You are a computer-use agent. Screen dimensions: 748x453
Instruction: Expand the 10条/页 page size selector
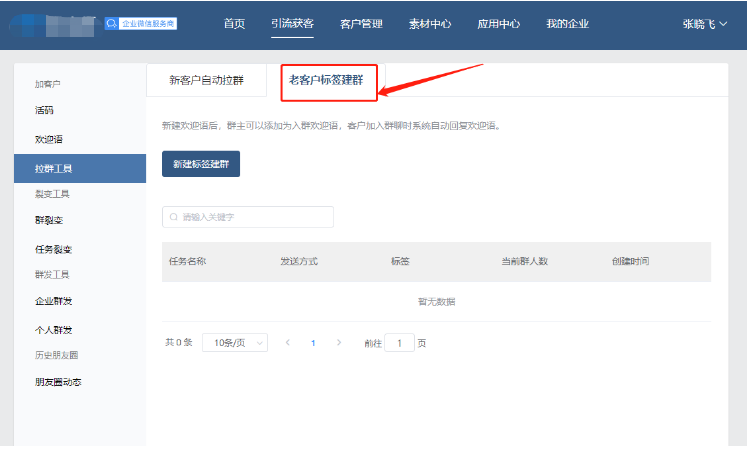(x=234, y=343)
